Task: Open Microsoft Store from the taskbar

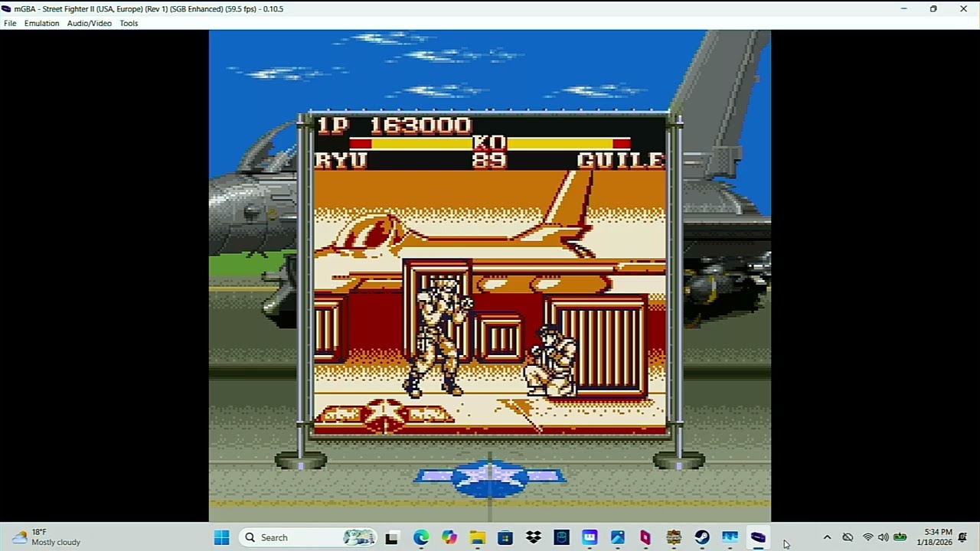Action: click(x=505, y=537)
